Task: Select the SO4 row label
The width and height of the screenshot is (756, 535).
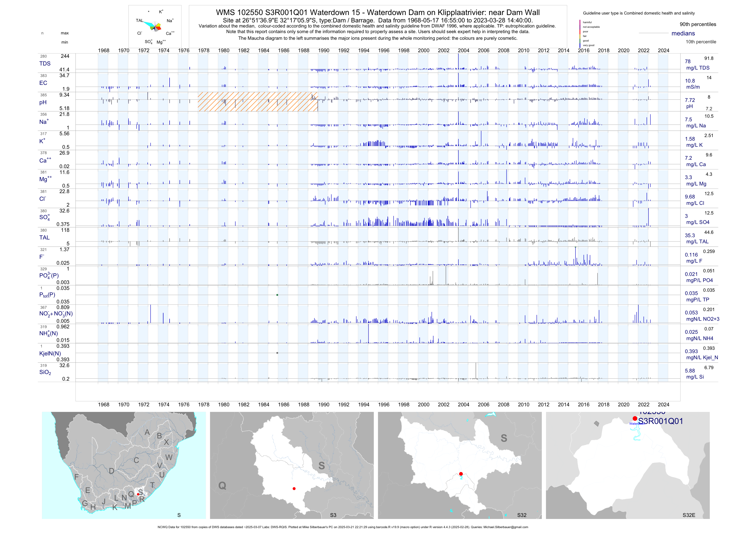Action: tap(45, 217)
